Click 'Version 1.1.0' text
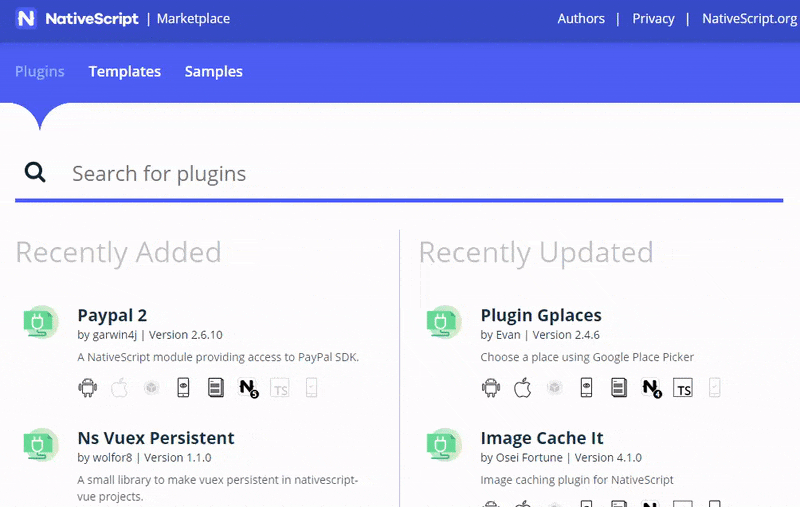The width and height of the screenshot is (800, 507). coord(178,458)
